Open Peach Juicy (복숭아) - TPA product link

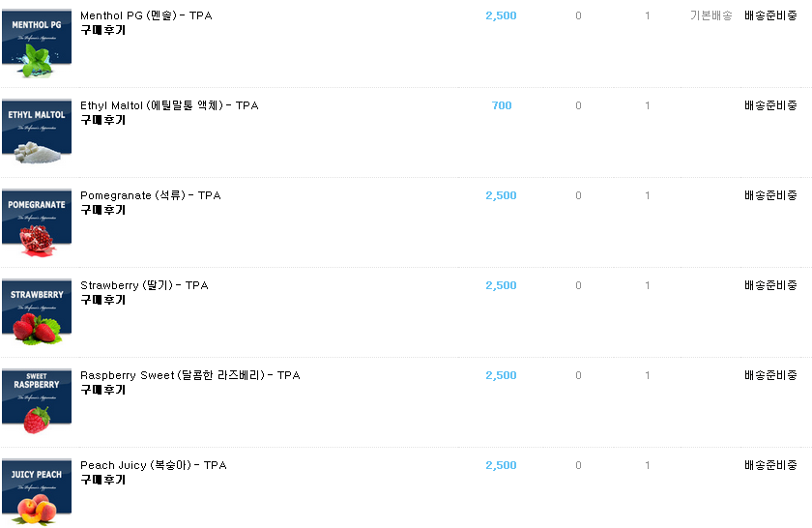click(x=154, y=465)
